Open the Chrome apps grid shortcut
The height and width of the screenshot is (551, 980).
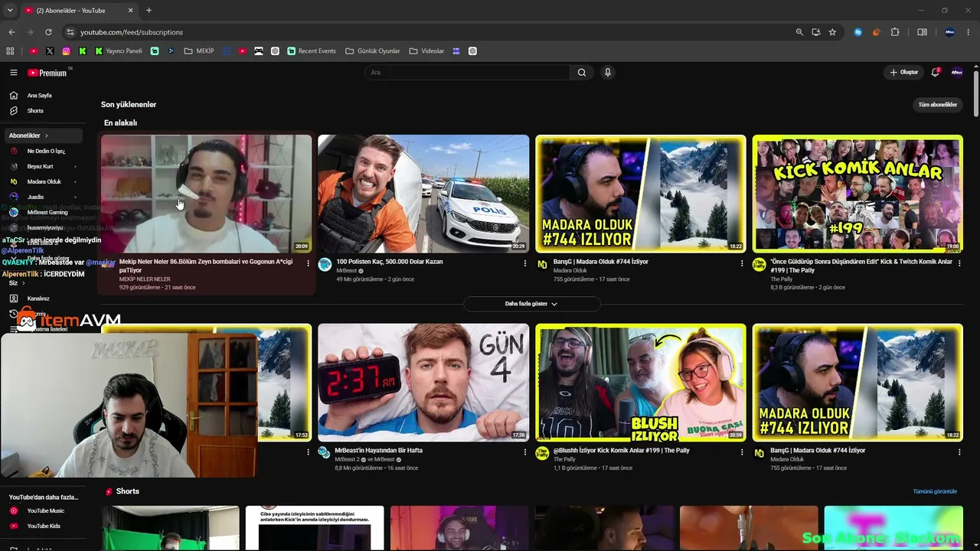click(10, 51)
